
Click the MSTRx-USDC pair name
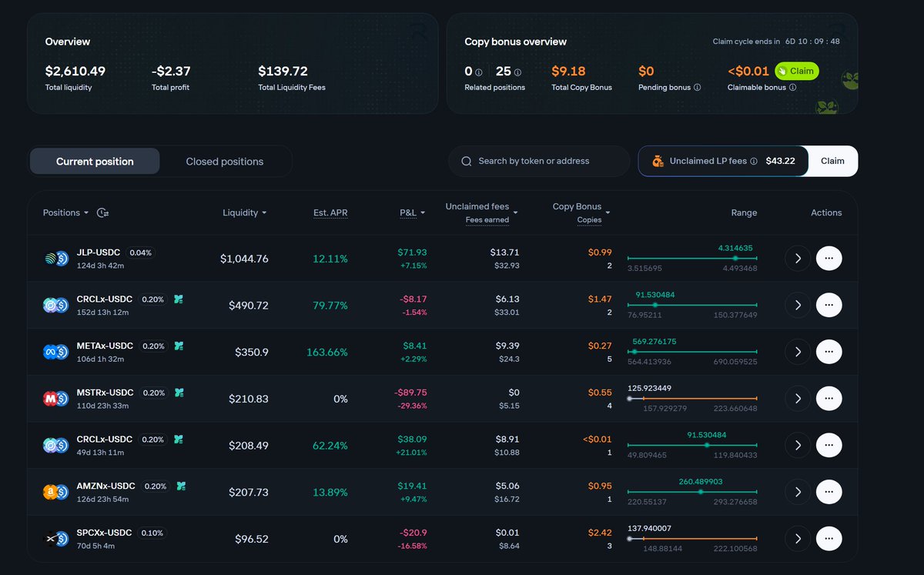point(105,393)
